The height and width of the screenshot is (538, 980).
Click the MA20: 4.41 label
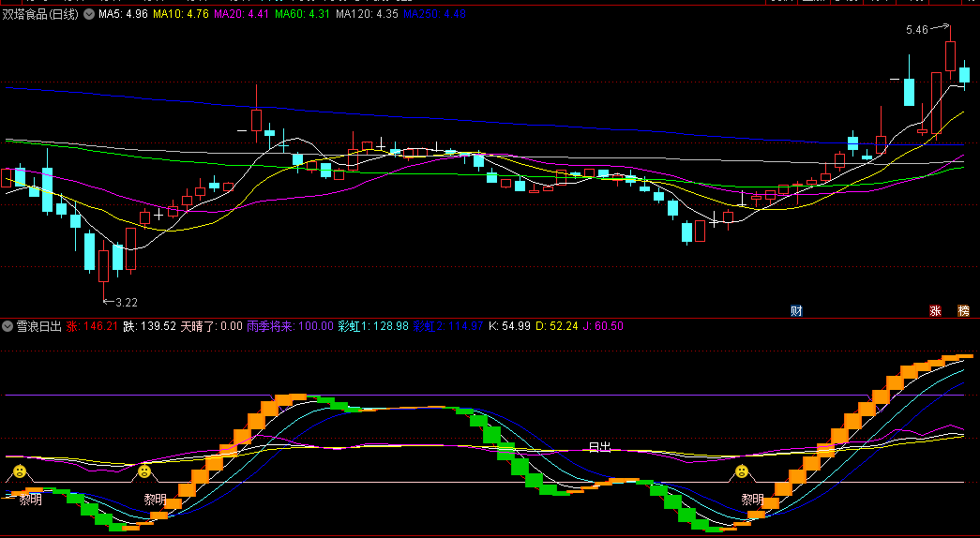click(x=241, y=14)
